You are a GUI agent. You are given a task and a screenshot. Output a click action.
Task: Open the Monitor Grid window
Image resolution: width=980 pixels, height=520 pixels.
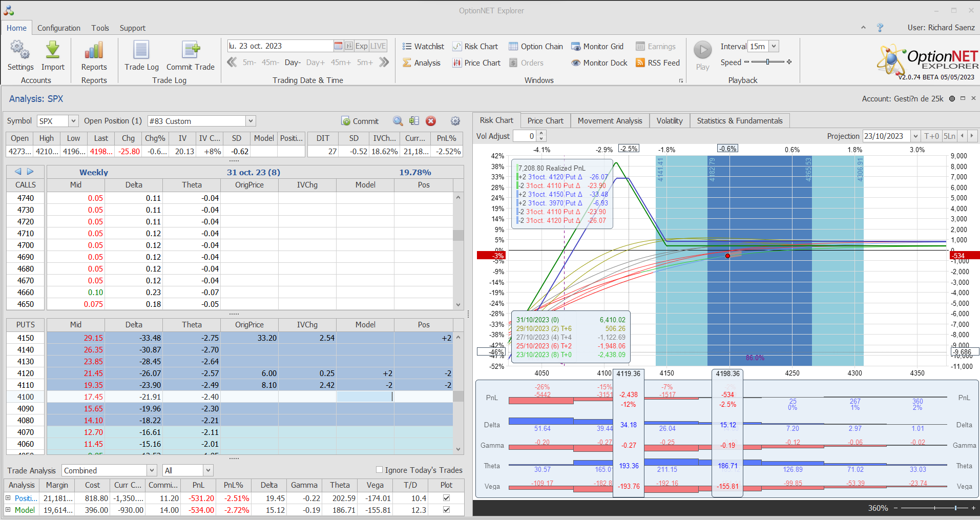coord(597,47)
